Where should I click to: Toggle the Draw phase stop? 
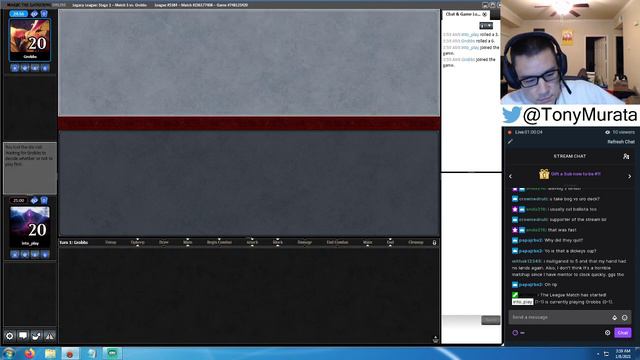(x=164, y=242)
